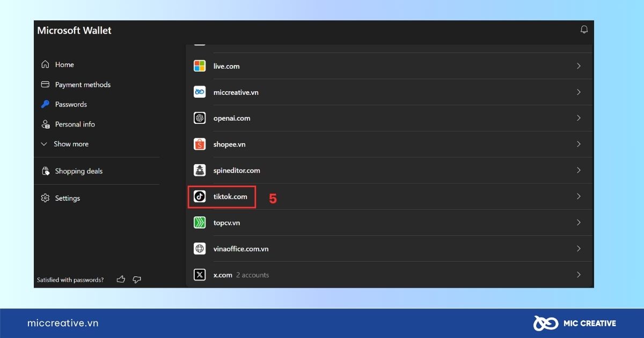Select the shopee.vn password entry
644x338 pixels.
pos(389,144)
